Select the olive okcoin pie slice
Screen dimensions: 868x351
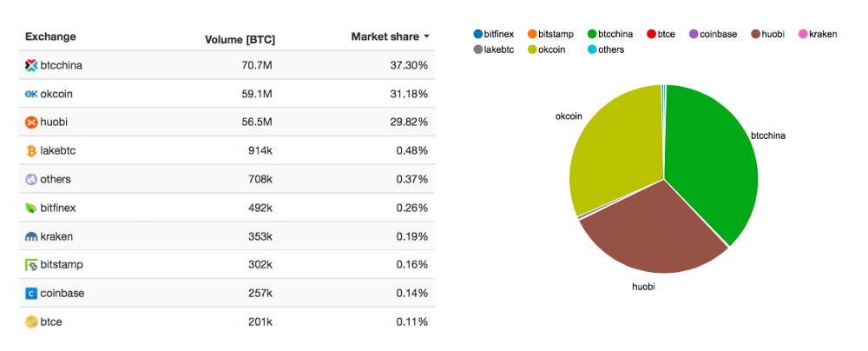tap(615, 149)
